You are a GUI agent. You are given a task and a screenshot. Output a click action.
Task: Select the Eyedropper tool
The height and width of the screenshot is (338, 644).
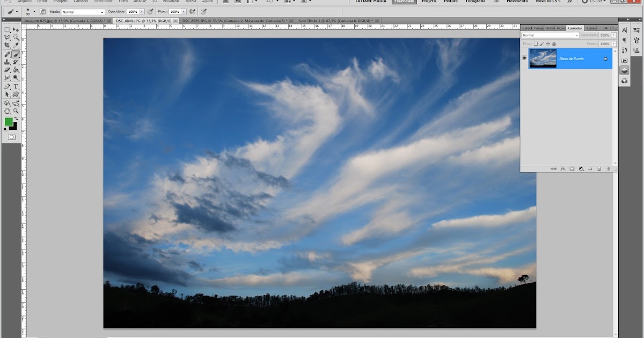point(16,46)
